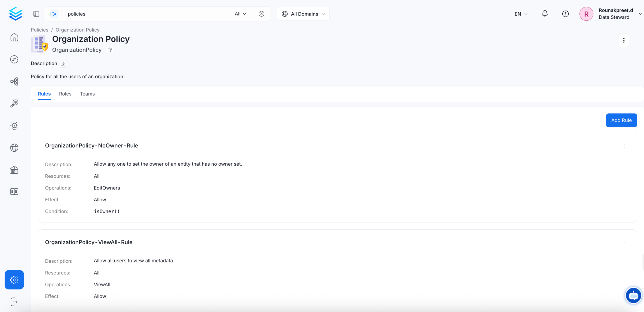644x312 pixels.
Task: Switch to the Roles tab
Action: 65,94
